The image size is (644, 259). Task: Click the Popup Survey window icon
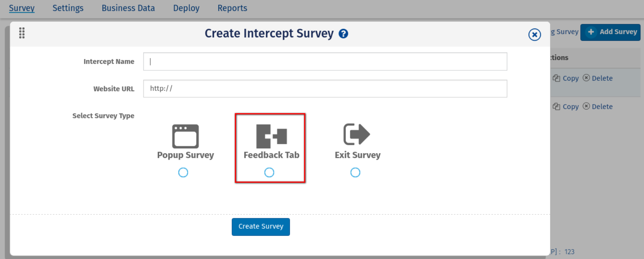(x=185, y=136)
